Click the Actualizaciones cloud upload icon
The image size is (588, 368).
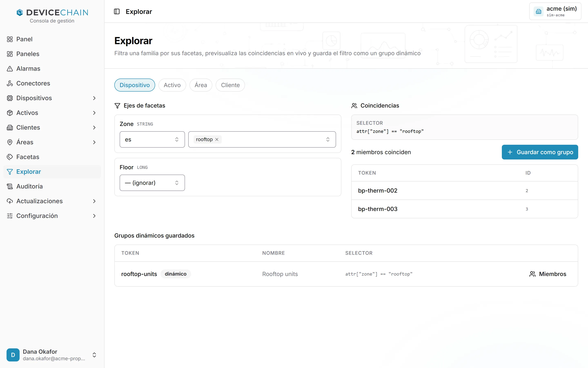pos(10,201)
